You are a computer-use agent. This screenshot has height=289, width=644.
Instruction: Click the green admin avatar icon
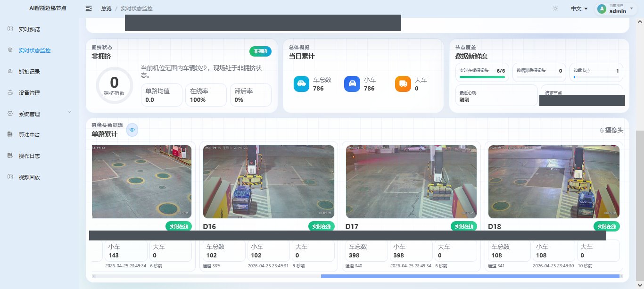click(602, 8)
